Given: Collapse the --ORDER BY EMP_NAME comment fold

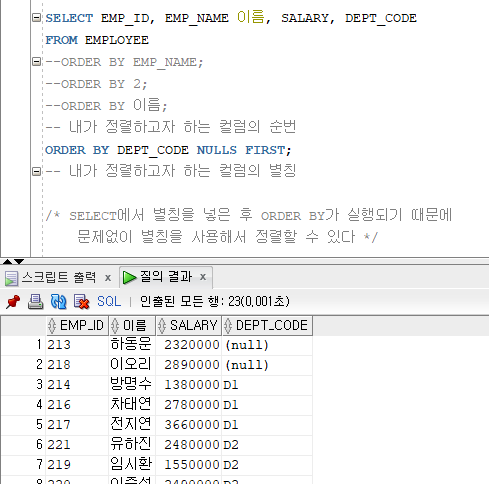Looking at the screenshot, I should (x=36, y=62).
